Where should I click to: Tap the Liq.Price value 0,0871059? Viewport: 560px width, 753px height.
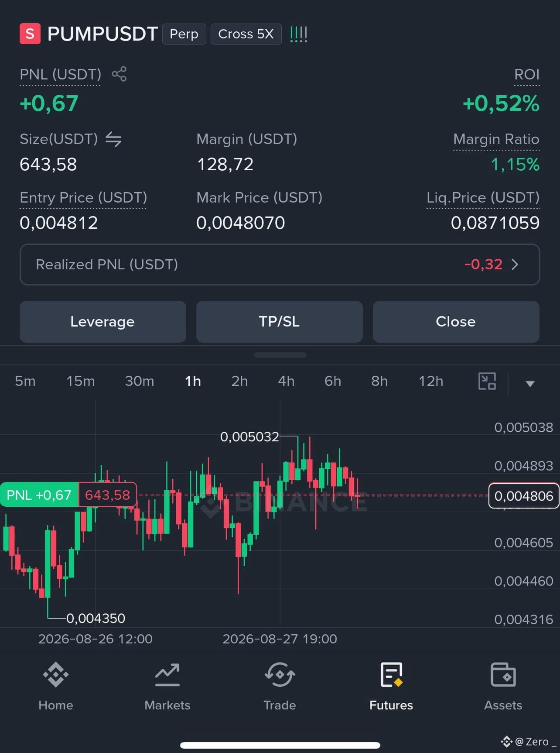click(495, 223)
